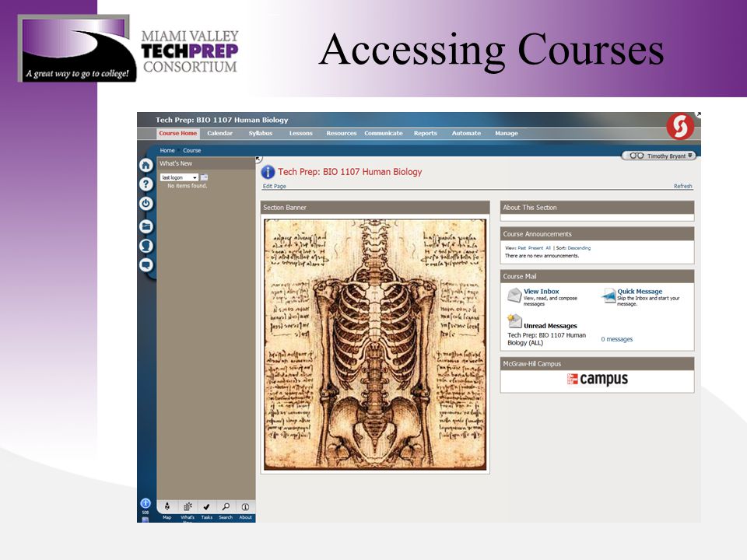Click the McGraw-Hill campus logo
The width and height of the screenshot is (747, 560).
click(597, 379)
